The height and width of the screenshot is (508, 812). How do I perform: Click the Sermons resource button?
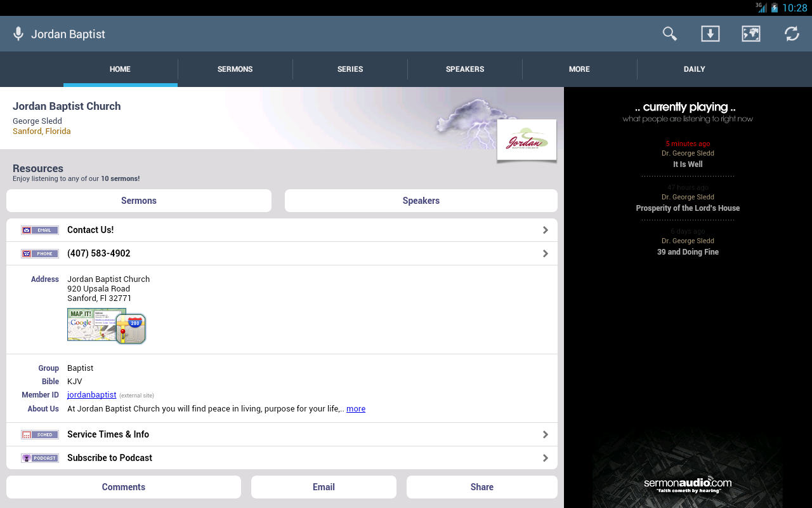pyautogui.click(x=139, y=201)
